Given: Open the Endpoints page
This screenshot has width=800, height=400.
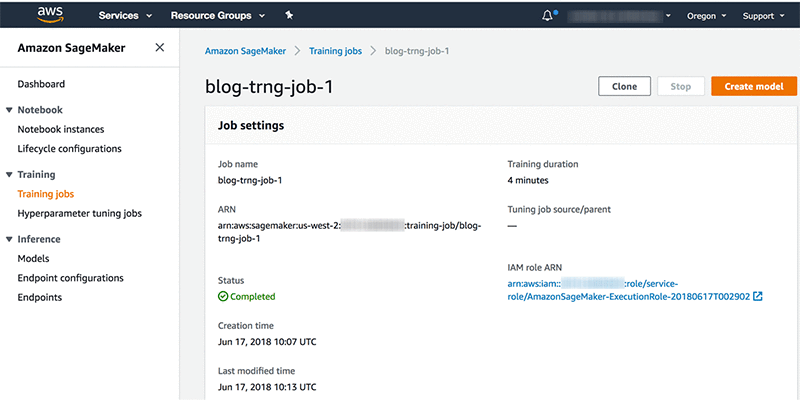Looking at the screenshot, I should [x=39, y=297].
